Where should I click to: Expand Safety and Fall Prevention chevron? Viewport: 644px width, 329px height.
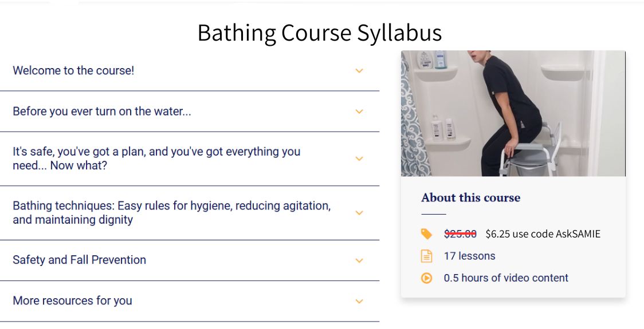click(359, 260)
